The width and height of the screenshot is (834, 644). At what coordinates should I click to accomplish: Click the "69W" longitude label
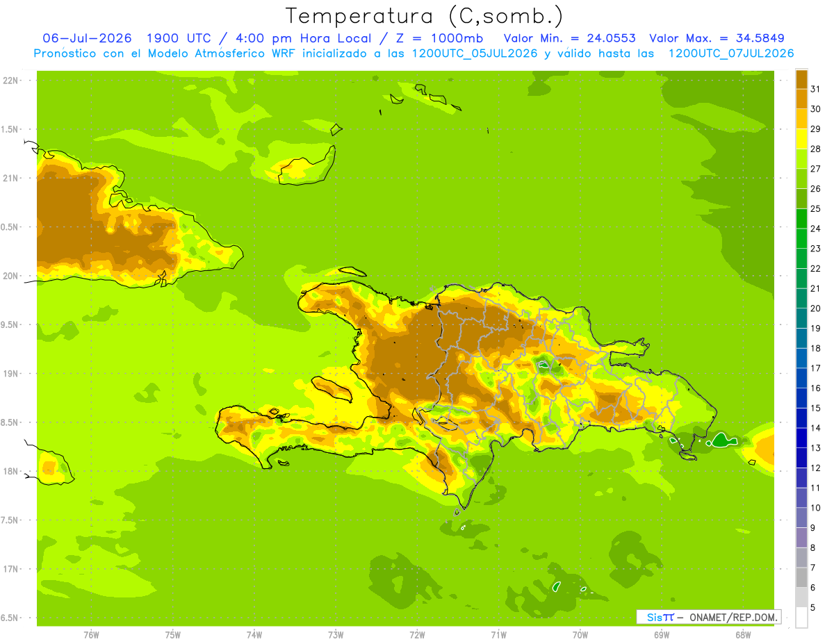point(662,635)
